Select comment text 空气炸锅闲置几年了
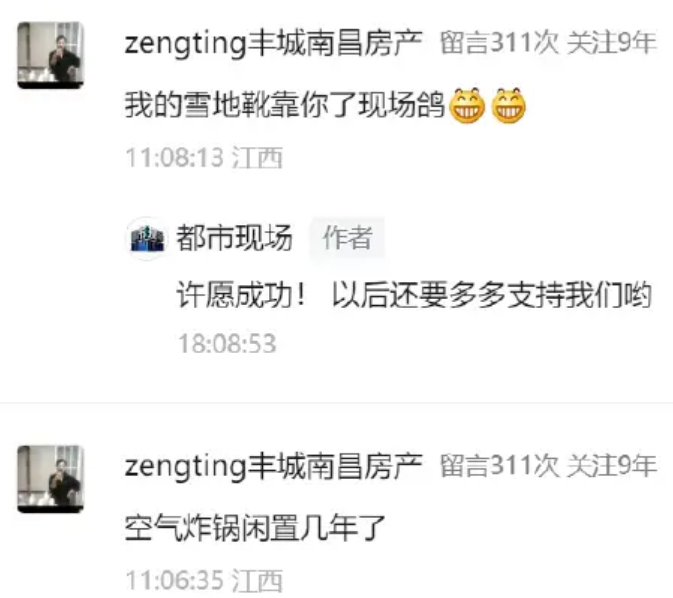This screenshot has width=673, height=598. click(255, 528)
